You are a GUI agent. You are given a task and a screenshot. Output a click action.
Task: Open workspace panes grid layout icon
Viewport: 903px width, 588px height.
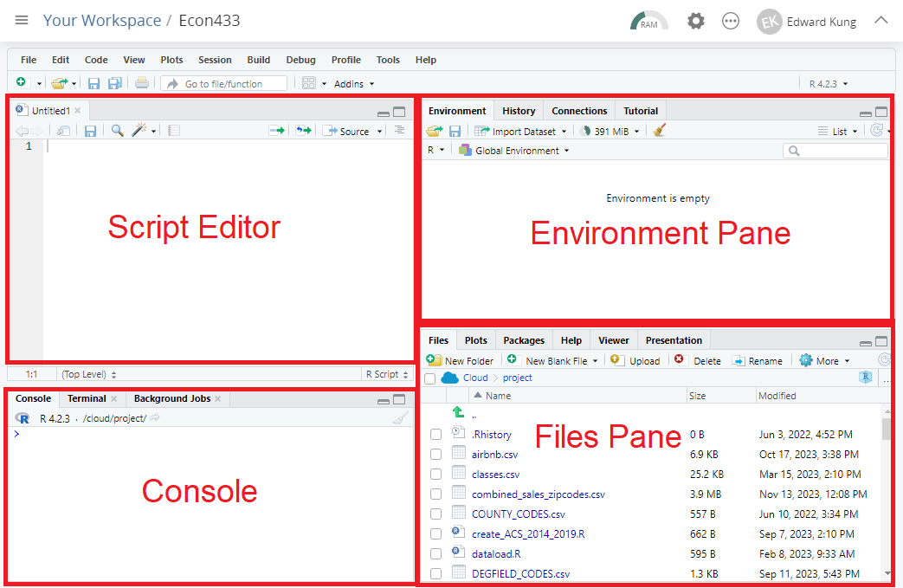pos(309,83)
